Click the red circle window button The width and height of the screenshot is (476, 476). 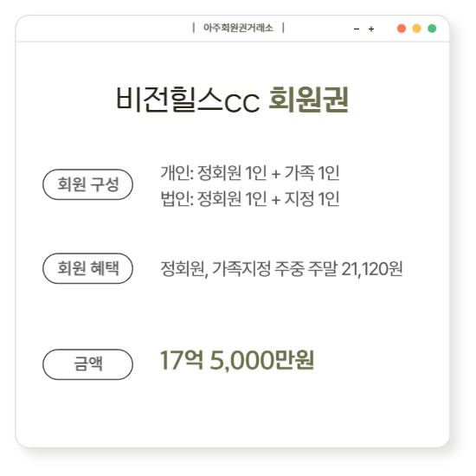[402, 29]
